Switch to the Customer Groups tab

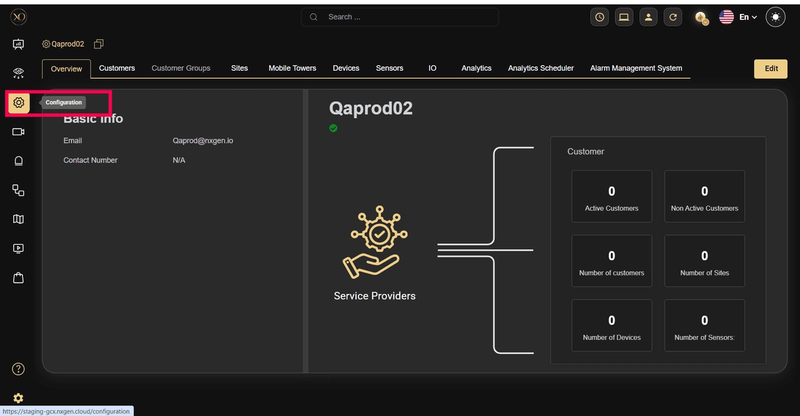pos(181,68)
